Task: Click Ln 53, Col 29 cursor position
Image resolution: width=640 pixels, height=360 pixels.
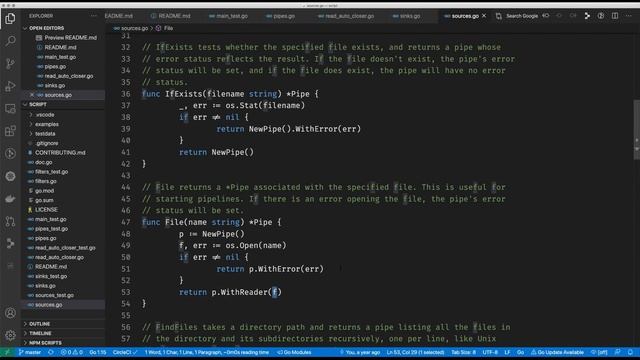Action: tap(415, 352)
